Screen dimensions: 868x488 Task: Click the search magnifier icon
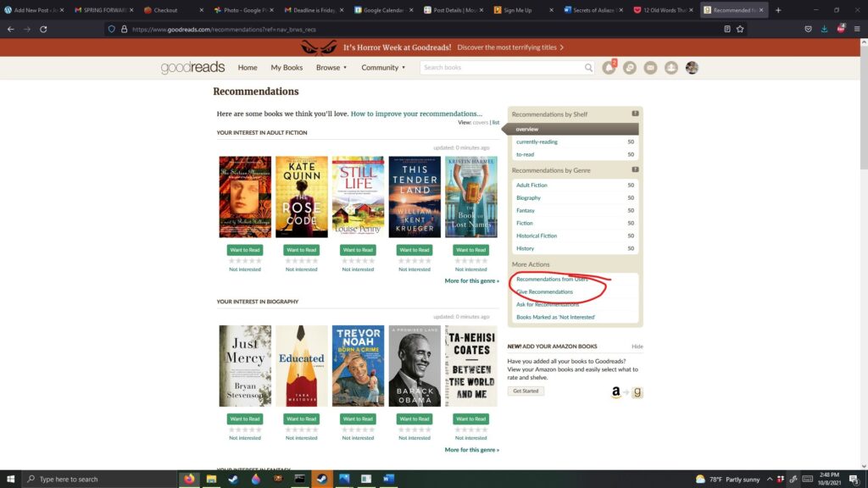pyautogui.click(x=588, y=68)
